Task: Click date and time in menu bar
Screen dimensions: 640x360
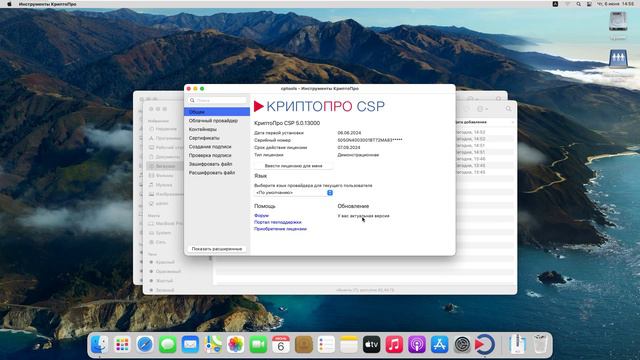Action: click(x=616, y=4)
